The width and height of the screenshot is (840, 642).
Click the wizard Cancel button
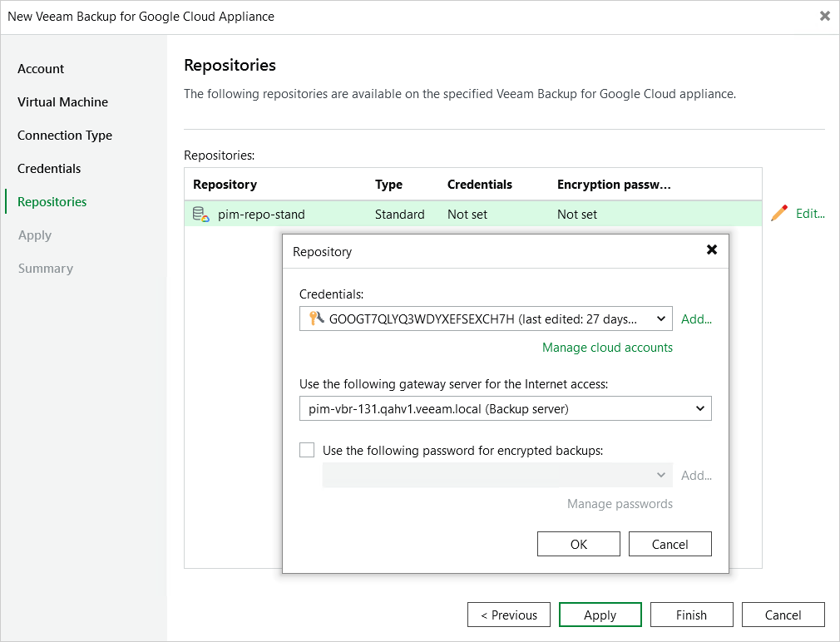click(783, 615)
